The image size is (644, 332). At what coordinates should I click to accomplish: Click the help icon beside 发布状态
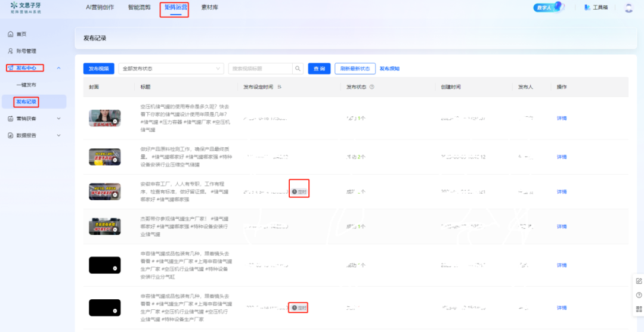[371, 87]
